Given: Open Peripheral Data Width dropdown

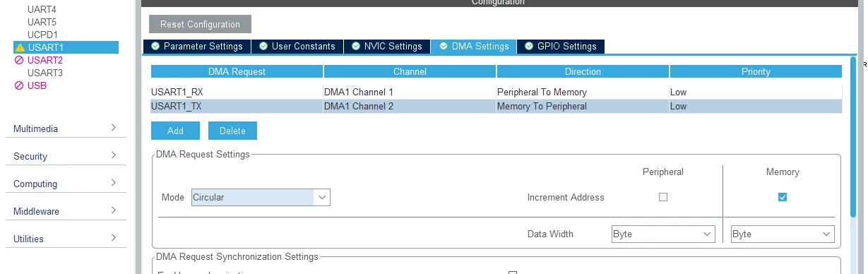Looking at the screenshot, I should point(663,234).
